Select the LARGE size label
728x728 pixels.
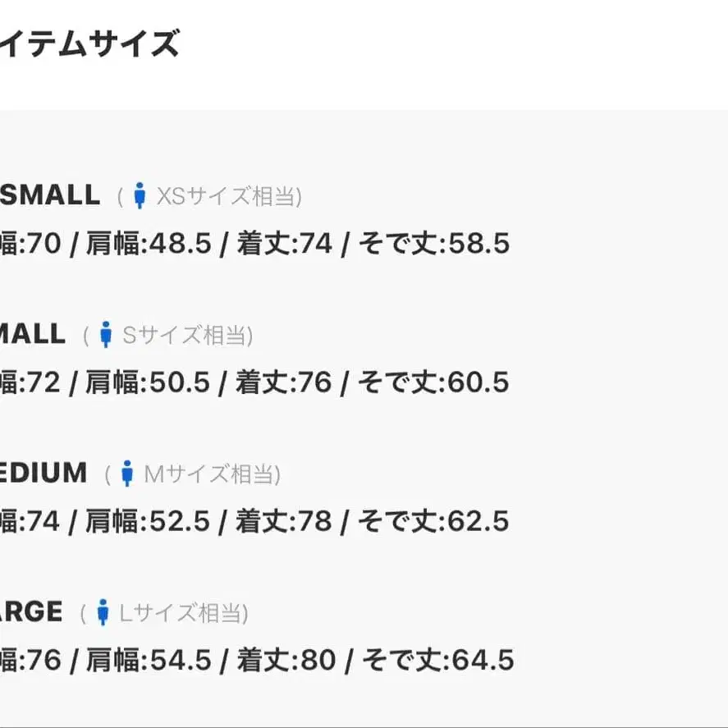pyautogui.click(x=31, y=611)
